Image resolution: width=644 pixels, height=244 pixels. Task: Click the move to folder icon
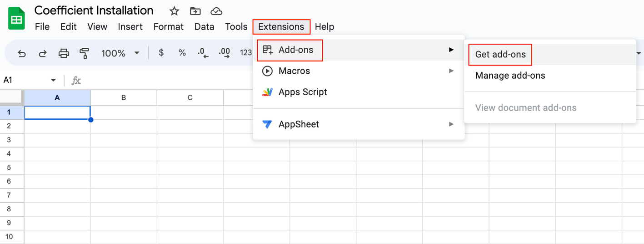pos(195,11)
